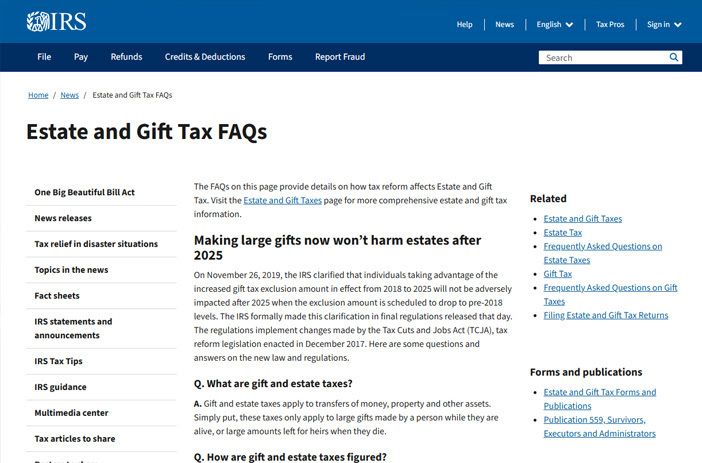The height and width of the screenshot is (463, 702).
Task: Select the Credits & Deductions menu
Action: click(205, 57)
